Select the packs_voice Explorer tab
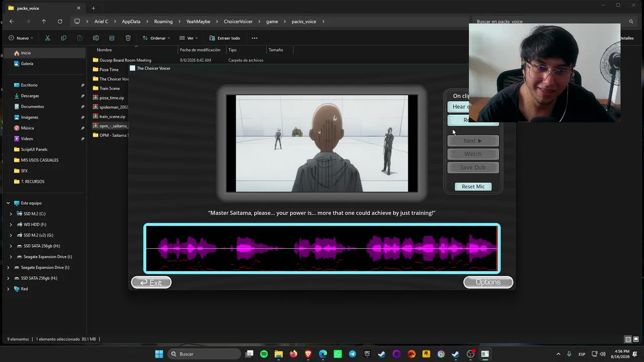This screenshot has height=362, width=644. (x=44, y=8)
